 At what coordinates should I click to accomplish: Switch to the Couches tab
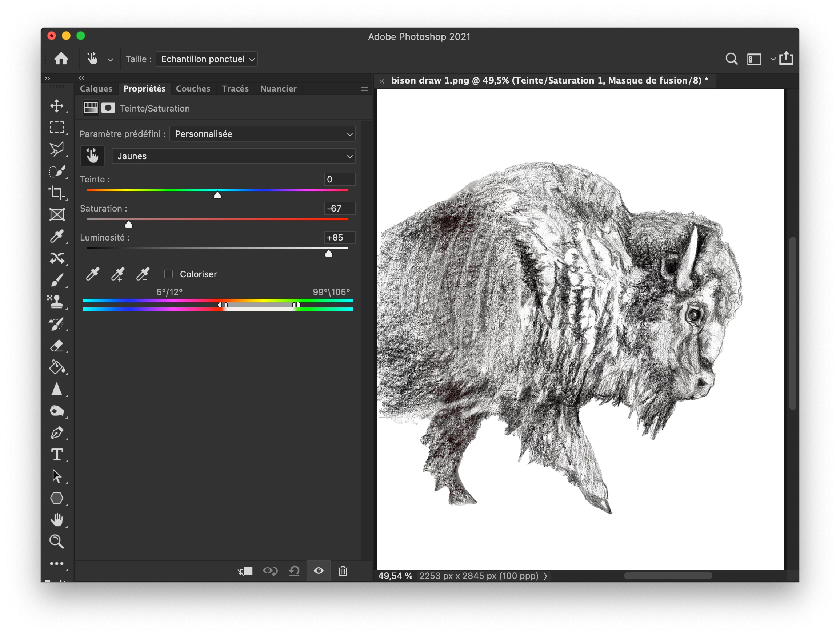193,89
